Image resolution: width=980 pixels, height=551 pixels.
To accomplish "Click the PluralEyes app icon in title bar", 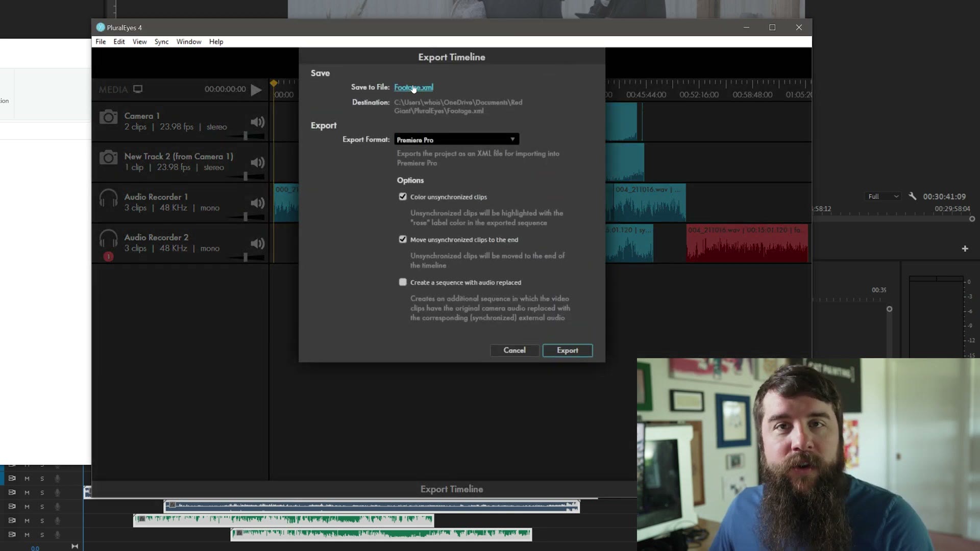I will (x=101, y=28).
